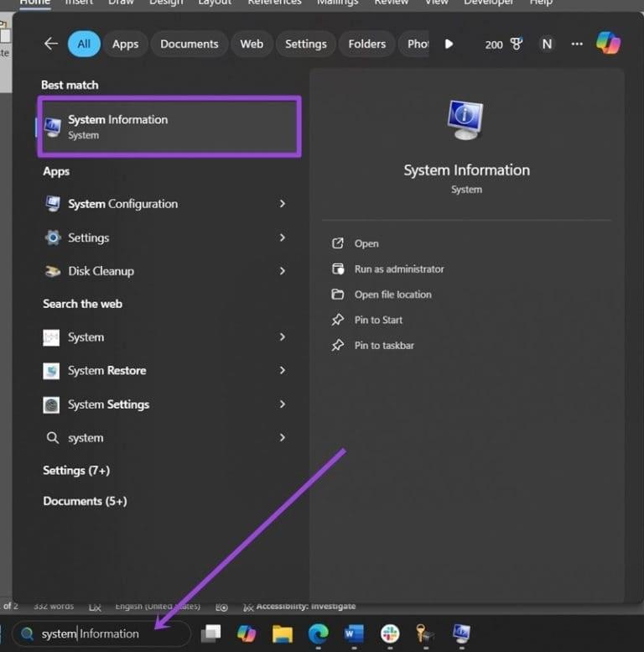
Task: Click Accessibility: Investigate in Word status bar
Action: pyautogui.click(x=300, y=606)
